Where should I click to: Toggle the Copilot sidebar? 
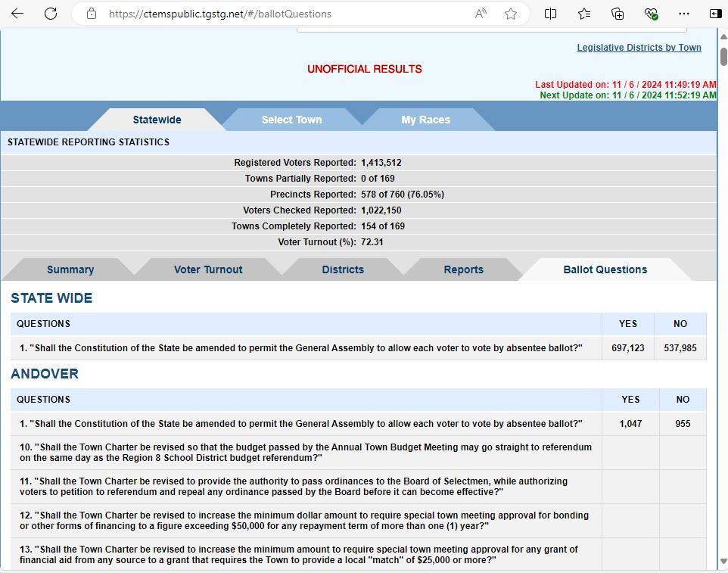(x=714, y=13)
